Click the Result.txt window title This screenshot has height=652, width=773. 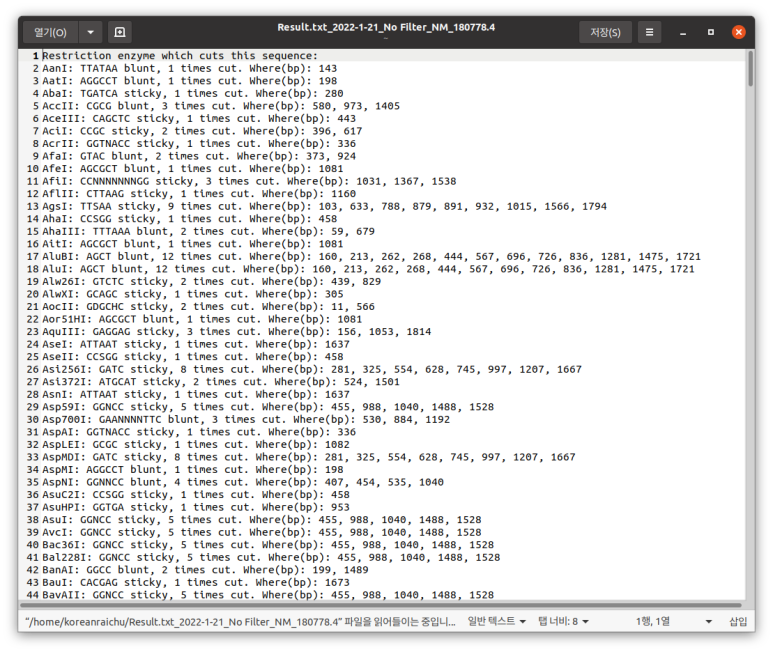click(x=386, y=28)
